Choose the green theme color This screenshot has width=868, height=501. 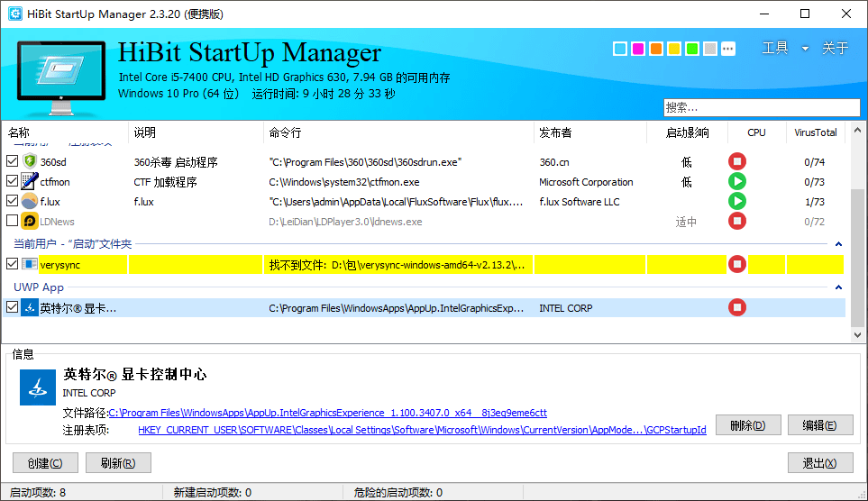tap(692, 50)
